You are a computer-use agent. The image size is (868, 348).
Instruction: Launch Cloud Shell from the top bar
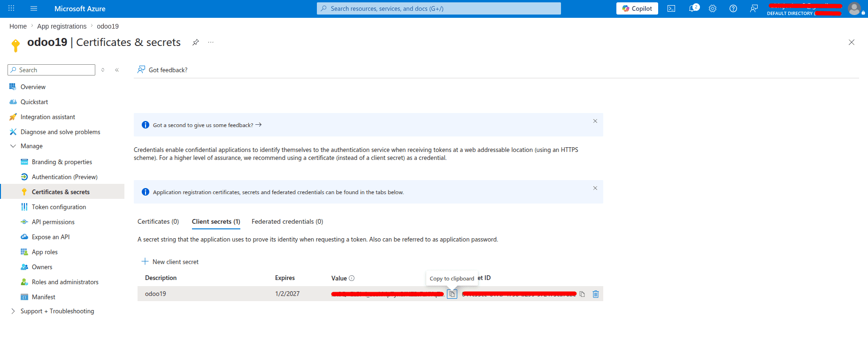click(671, 8)
